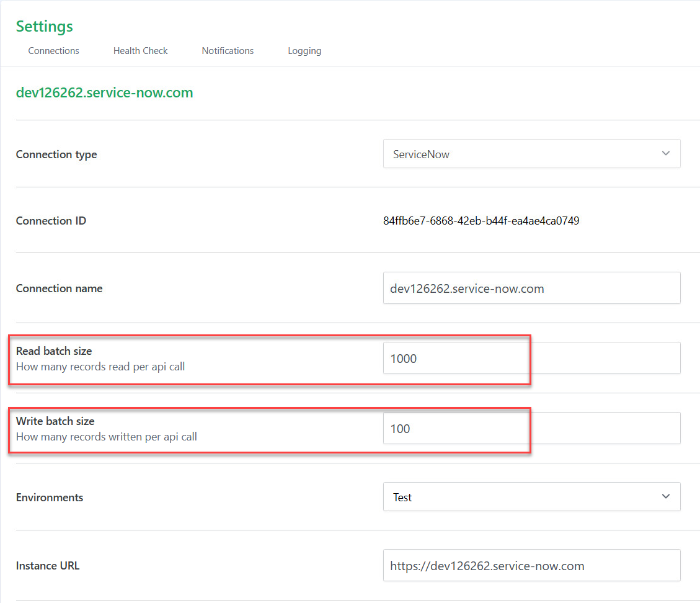Click the Connection name label
Screen dimensions: 700x603
(60, 288)
